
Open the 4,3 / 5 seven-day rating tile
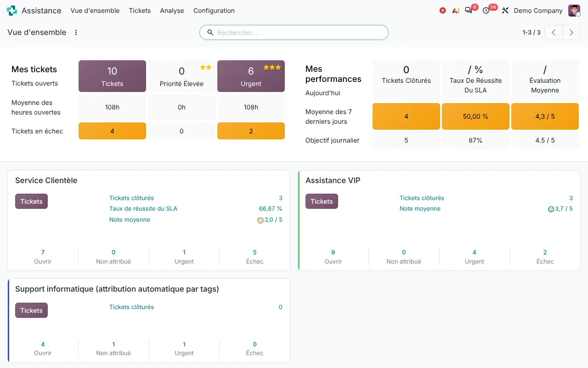(x=545, y=116)
